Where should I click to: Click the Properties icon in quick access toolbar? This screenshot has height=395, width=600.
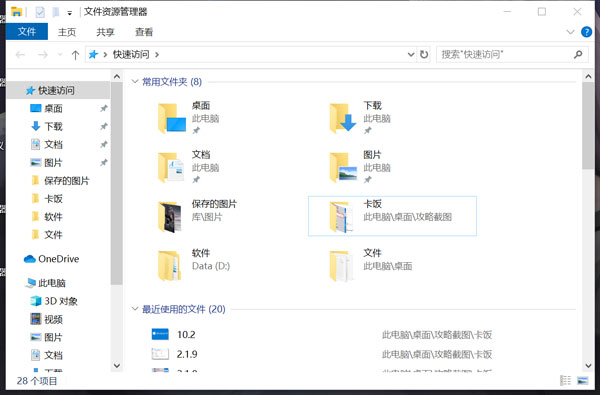pos(40,12)
